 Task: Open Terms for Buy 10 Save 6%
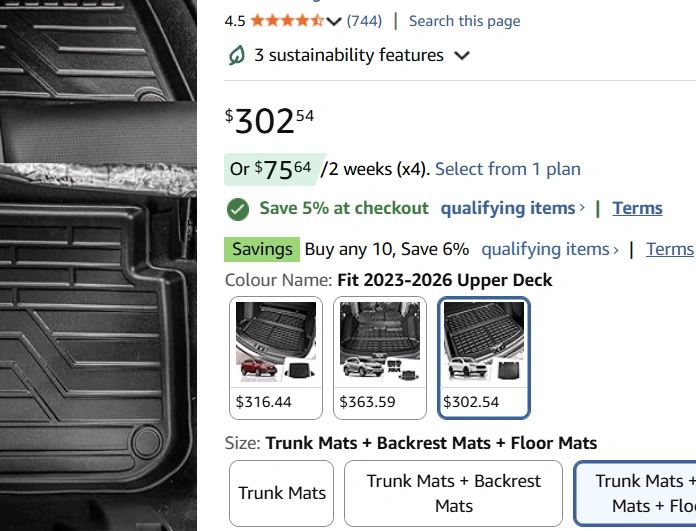click(669, 249)
